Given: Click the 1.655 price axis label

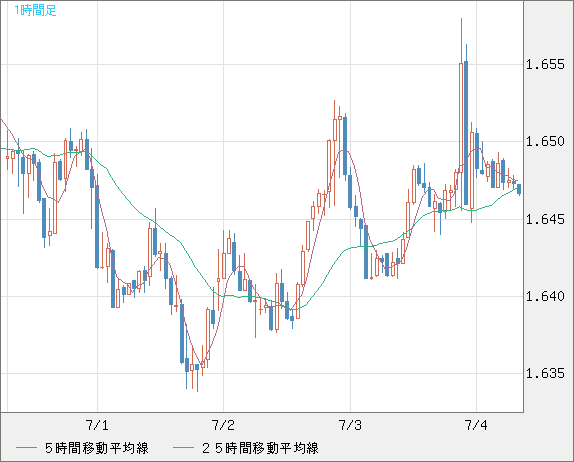Looking at the screenshot, I should pyautogui.click(x=545, y=64).
